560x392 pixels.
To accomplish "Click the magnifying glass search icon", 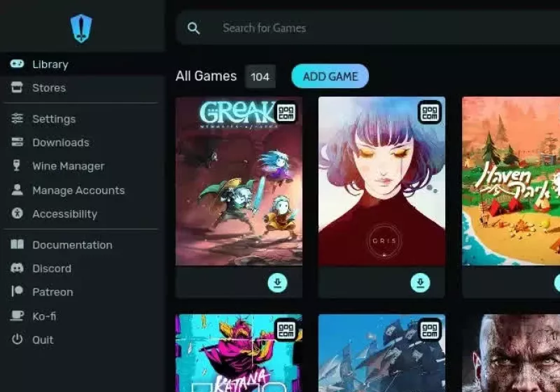I will coord(194,28).
